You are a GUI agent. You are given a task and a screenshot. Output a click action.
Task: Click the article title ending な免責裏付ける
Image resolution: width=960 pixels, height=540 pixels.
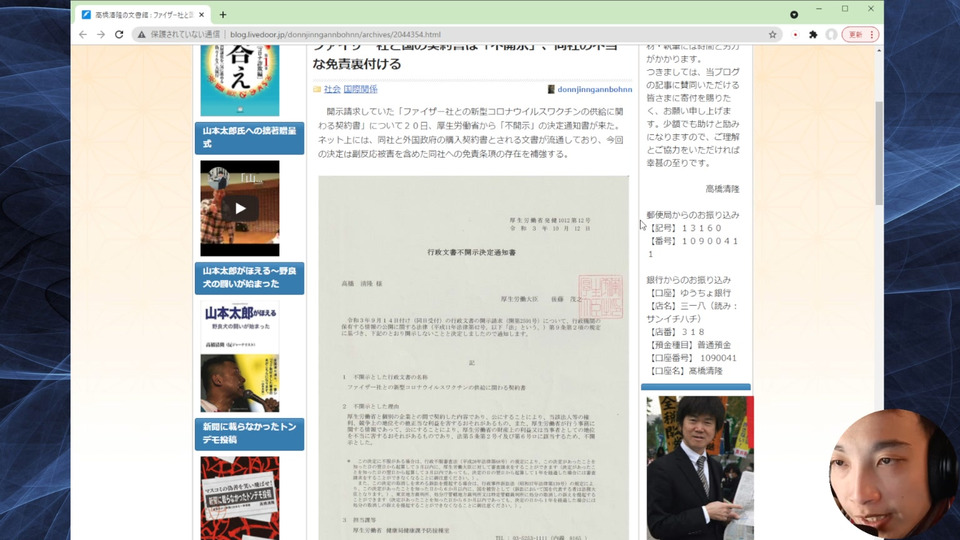coord(472,56)
